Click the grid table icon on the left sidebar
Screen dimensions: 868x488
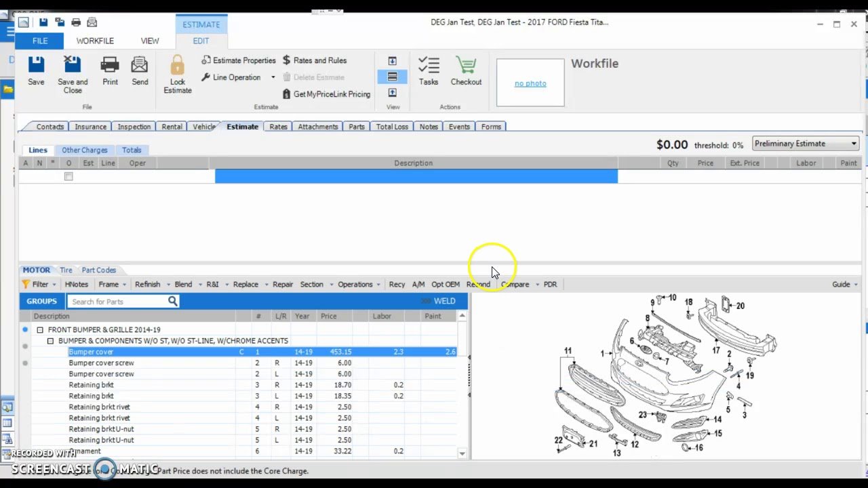[7, 423]
